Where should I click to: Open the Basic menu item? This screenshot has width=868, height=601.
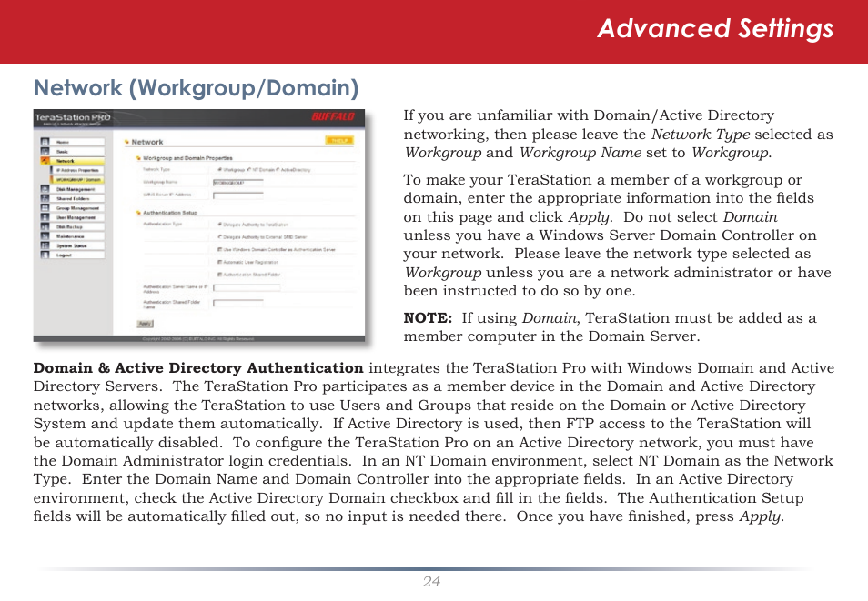point(77,152)
